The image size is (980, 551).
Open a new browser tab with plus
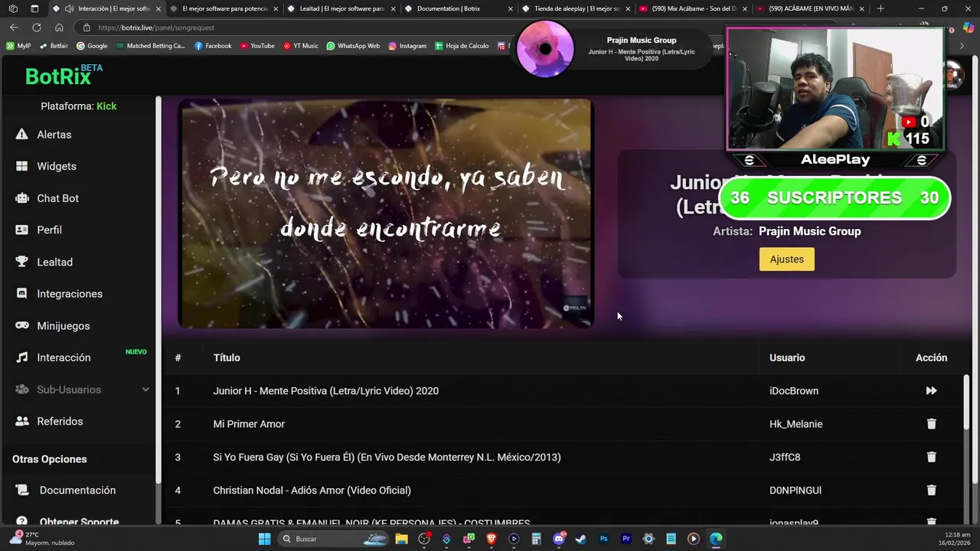880,8
